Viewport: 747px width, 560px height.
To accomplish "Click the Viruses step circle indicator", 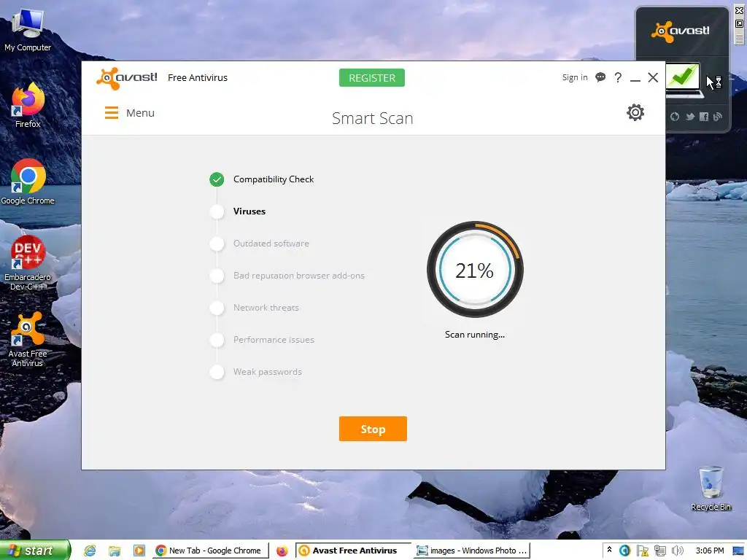I will [x=217, y=211].
